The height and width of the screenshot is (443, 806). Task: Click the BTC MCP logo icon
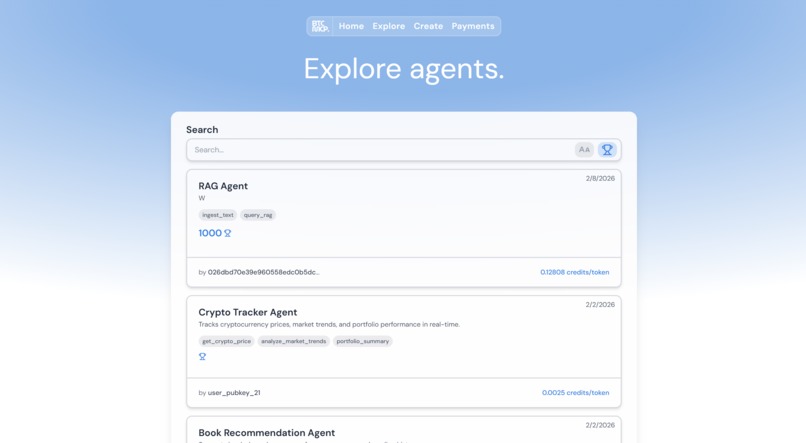pos(320,26)
